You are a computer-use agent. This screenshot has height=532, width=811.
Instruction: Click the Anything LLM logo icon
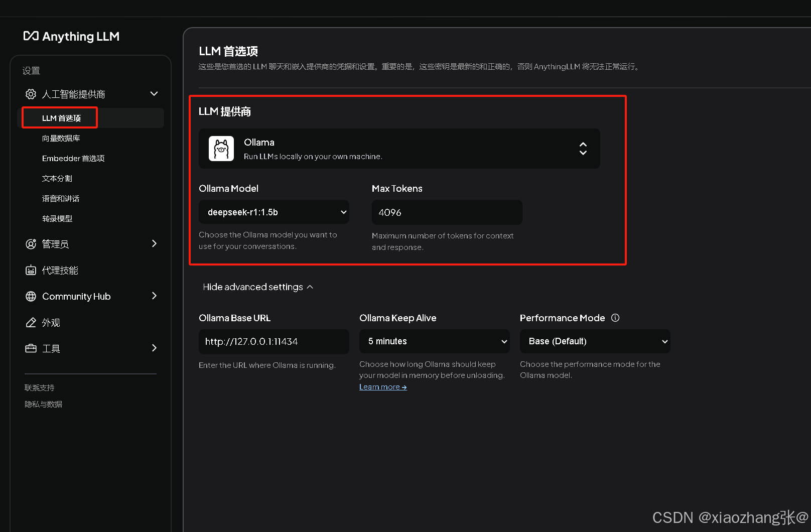click(x=31, y=36)
